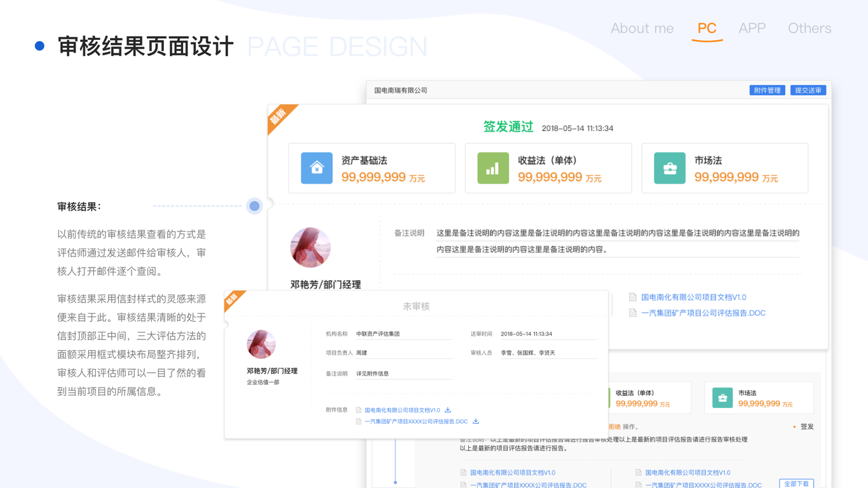The height and width of the screenshot is (488, 868).
Task: Open 国电南化有限公司项目文档V1.0 link under 附件信息
Action: point(402,410)
